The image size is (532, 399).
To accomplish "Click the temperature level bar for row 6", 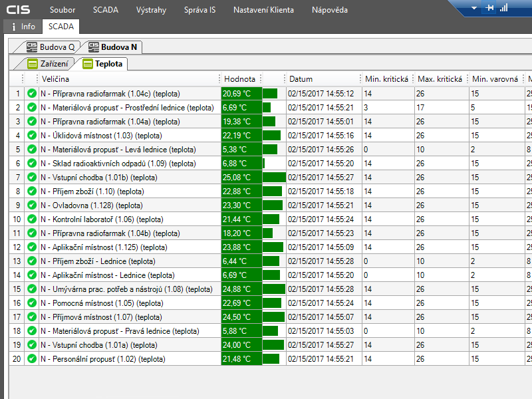I will point(273,164).
